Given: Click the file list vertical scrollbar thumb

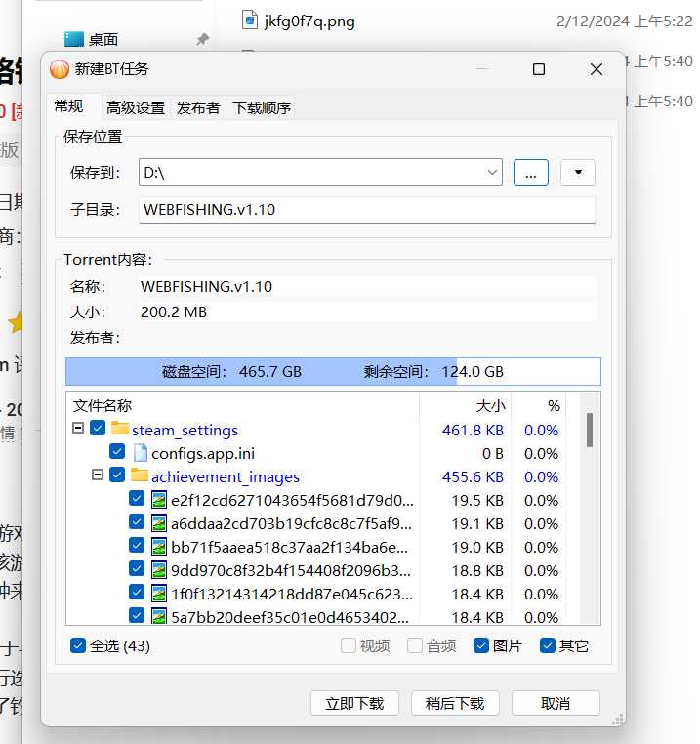Looking at the screenshot, I should tap(590, 430).
